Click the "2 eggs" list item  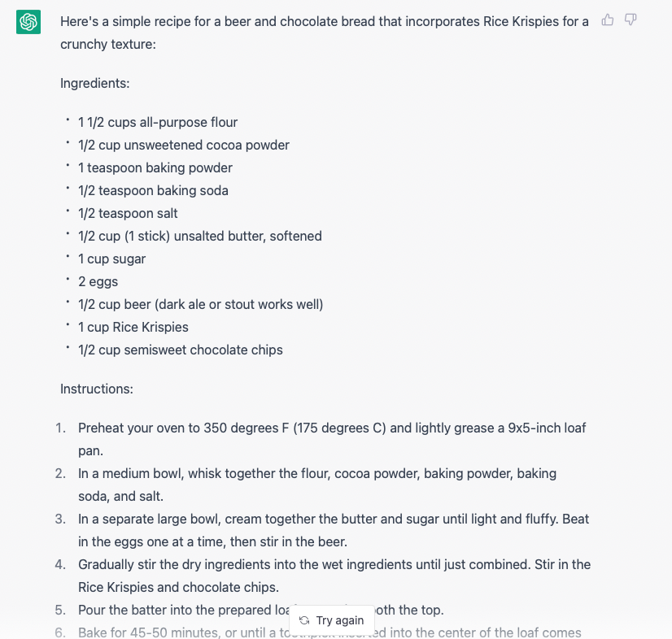coord(98,281)
